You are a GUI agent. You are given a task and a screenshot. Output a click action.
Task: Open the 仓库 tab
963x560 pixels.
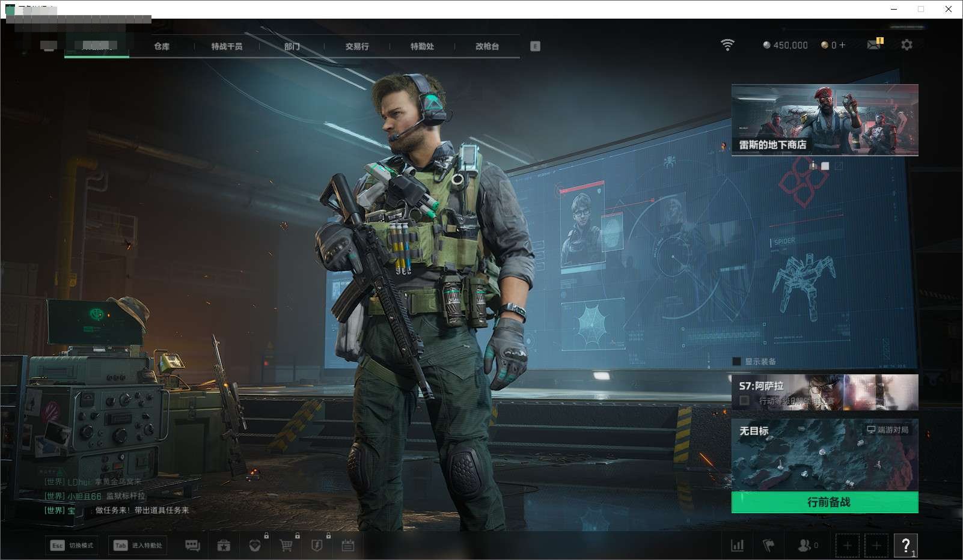point(162,46)
